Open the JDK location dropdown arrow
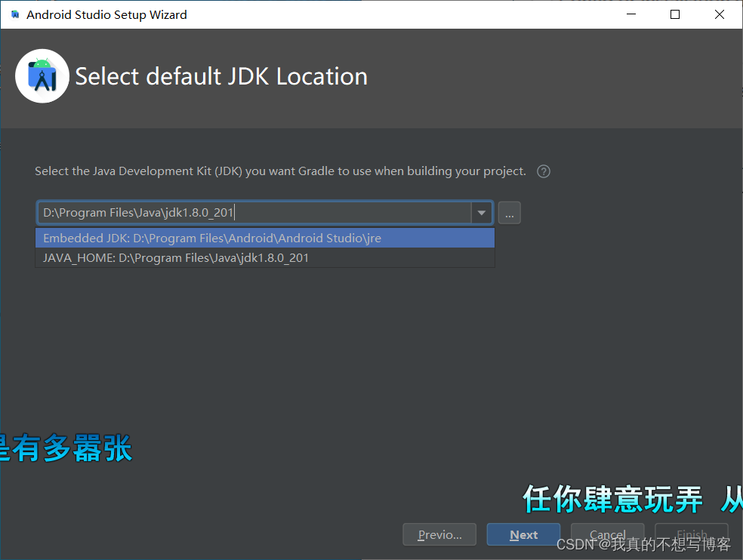This screenshot has width=743, height=560. tap(482, 213)
